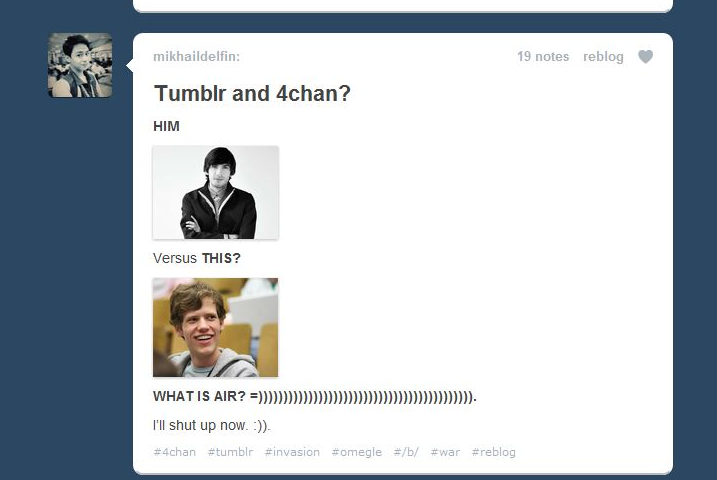Click the WHAT IS AIR? line
The image size is (717, 480).
pyautogui.click(x=315, y=396)
